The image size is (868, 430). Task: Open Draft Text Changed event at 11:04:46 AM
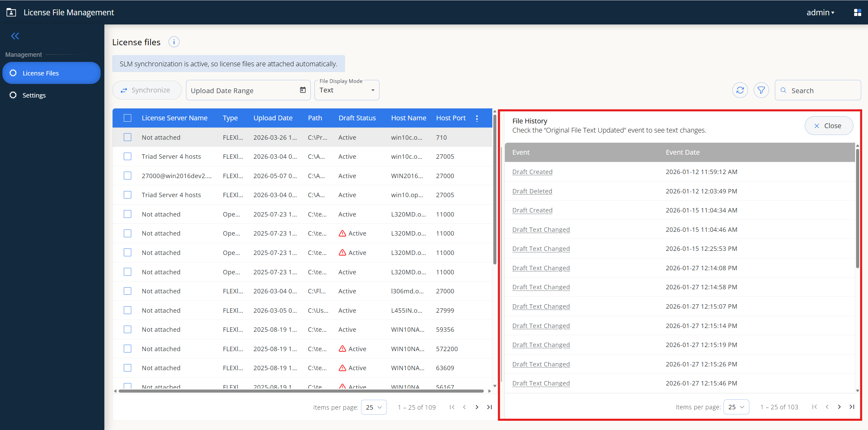click(x=541, y=229)
